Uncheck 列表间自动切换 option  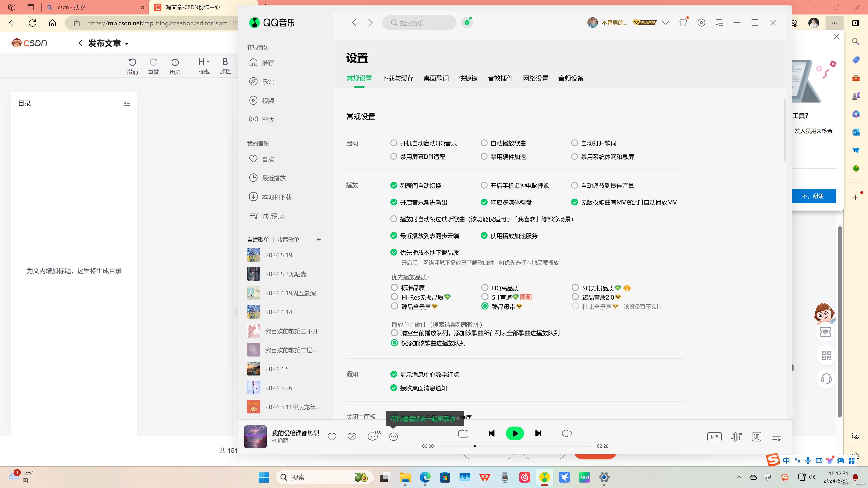(394, 185)
